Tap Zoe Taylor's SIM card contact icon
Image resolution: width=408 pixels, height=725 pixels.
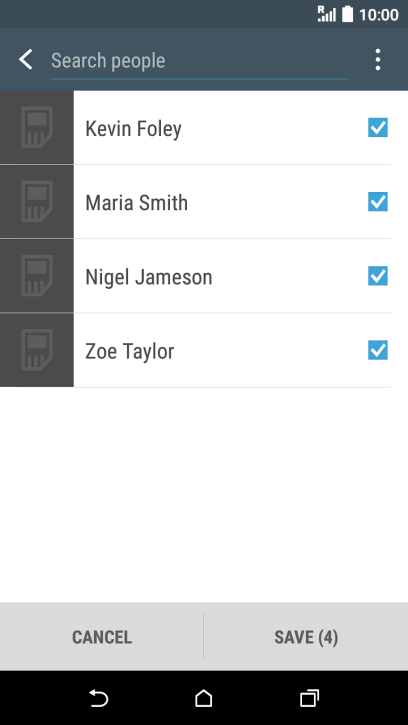[37, 350]
